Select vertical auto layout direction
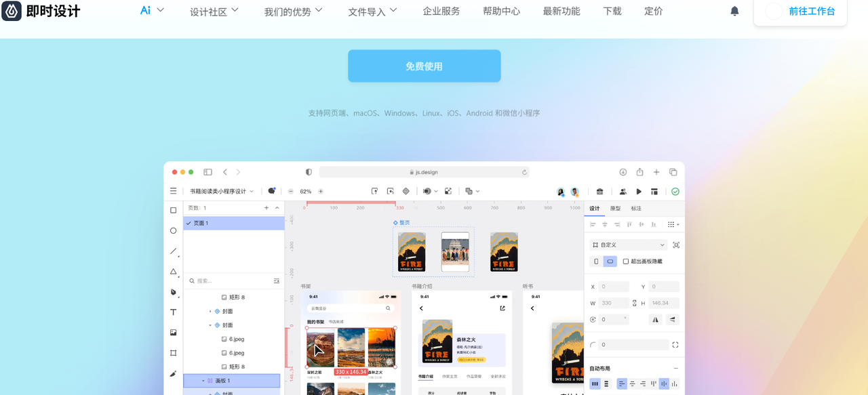This screenshot has height=395, width=868. click(606, 383)
